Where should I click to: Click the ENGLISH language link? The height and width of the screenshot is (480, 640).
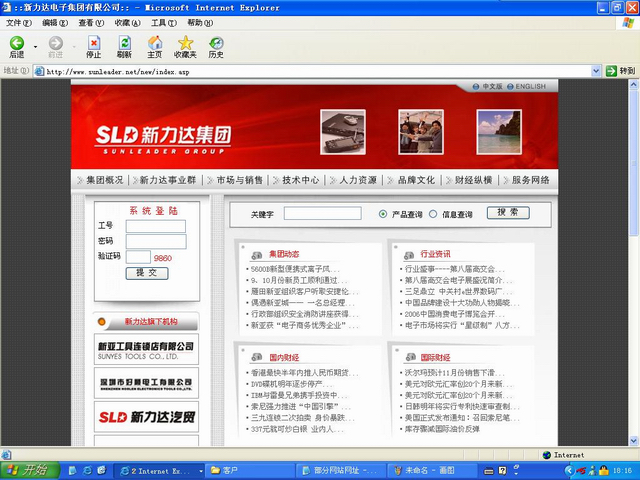click(x=530, y=87)
